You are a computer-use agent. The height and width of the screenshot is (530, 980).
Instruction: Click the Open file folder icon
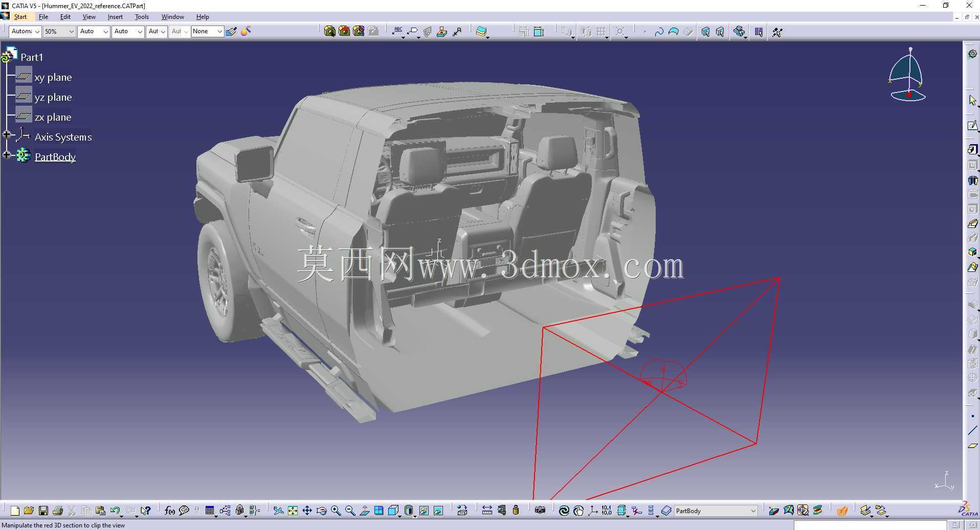pyautogui.click(x=29, y=511)
